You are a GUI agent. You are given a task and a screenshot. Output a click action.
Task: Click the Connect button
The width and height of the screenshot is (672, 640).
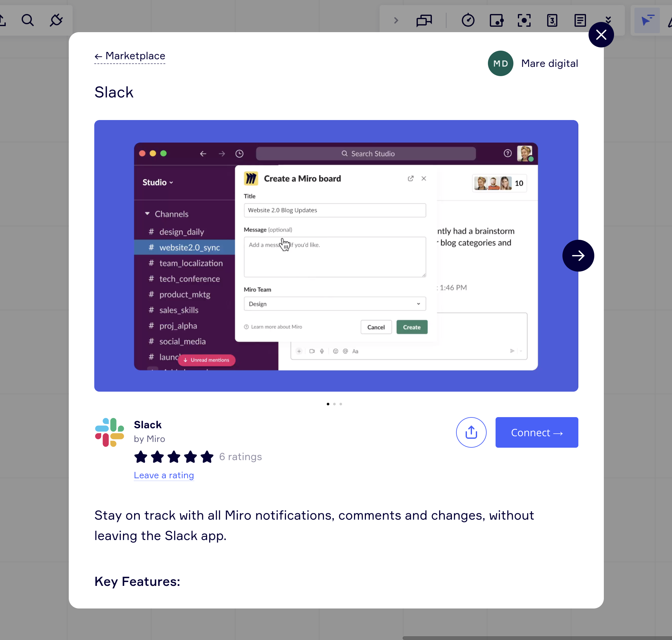pos(537,432)
